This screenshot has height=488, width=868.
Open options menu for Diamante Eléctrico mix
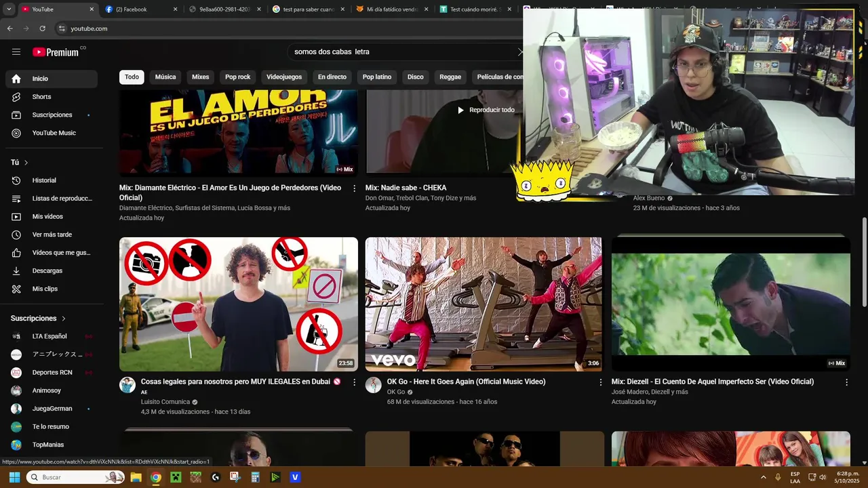pos(354,188)
